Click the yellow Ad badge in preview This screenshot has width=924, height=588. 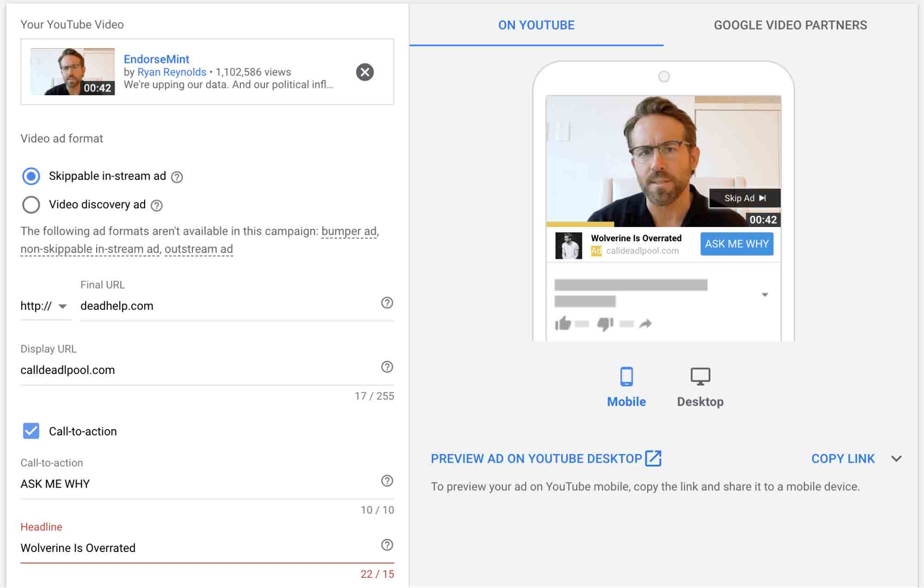pyautogui.click(x=596, y=251)
